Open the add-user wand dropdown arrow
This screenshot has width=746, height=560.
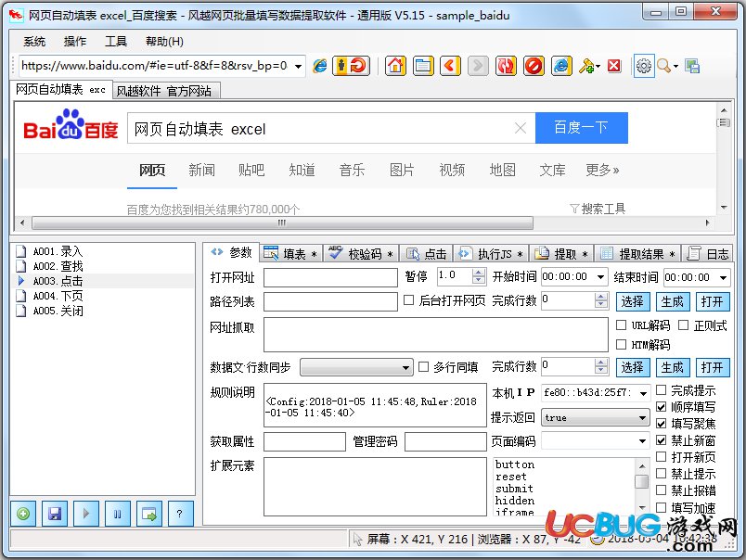(598, 67)
